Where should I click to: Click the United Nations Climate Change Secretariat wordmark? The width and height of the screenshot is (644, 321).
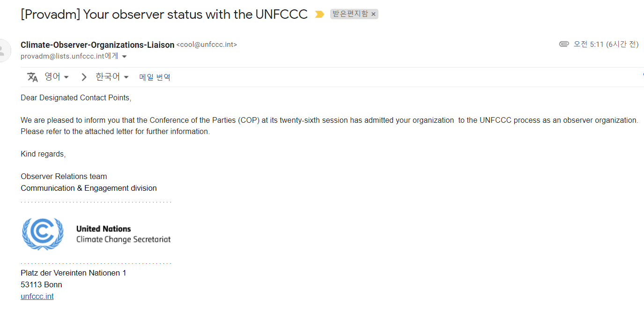pos(123,234)
